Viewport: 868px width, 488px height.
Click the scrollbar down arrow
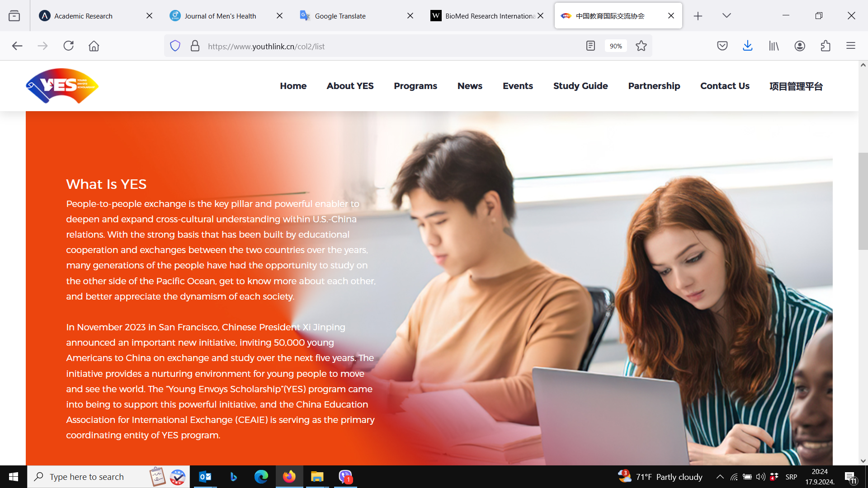pos(863,461)
